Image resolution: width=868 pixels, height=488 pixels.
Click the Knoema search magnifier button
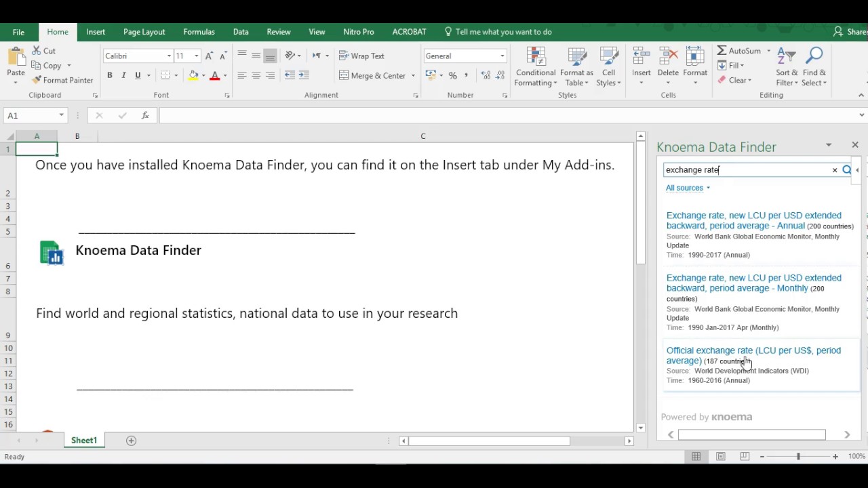coord(846,170)
